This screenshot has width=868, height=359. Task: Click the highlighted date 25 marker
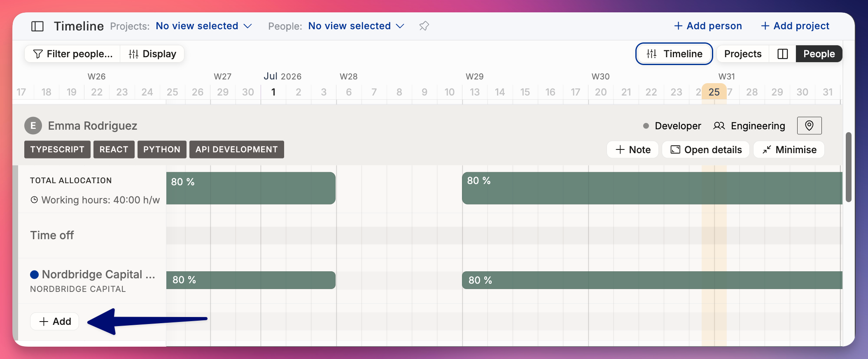pyautogui.click(x=714, y=92)
